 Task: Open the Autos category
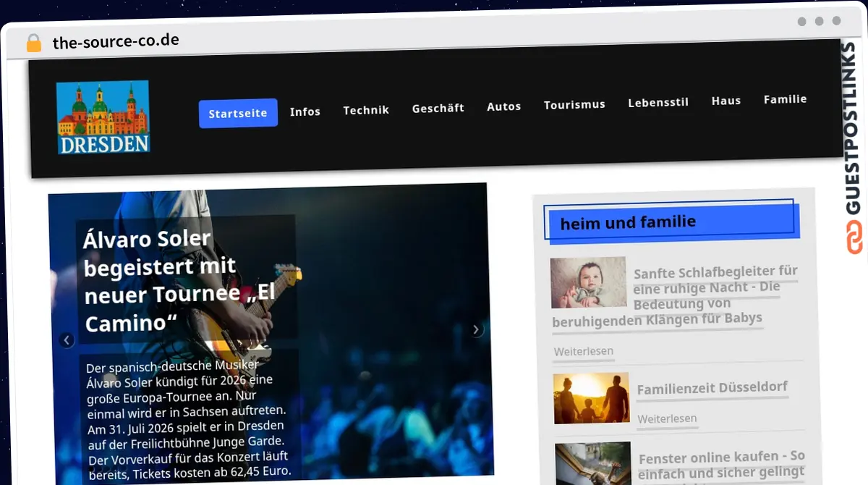pos(504,106)
